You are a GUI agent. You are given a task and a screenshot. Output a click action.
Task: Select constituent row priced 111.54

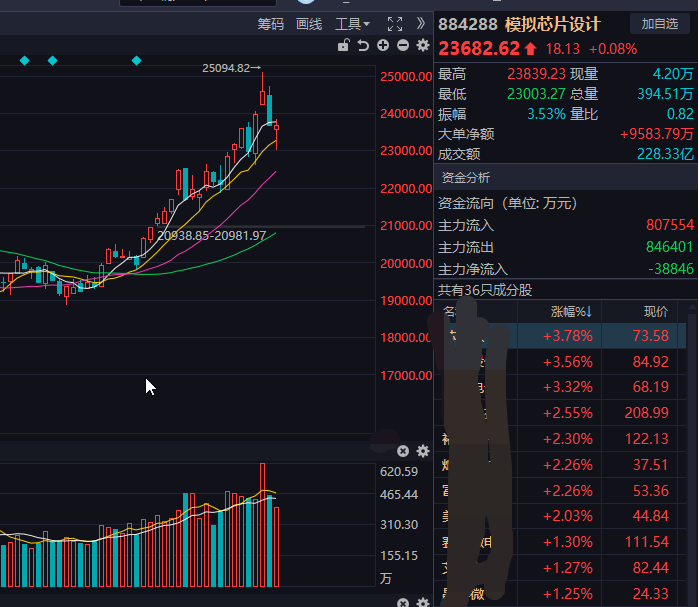click(x=560, y=542)
